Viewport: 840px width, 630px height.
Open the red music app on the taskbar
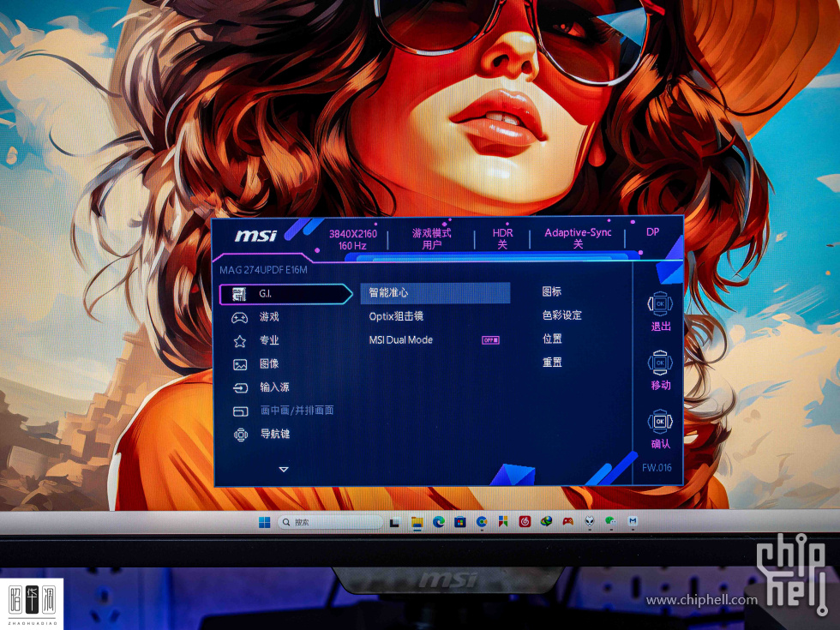click(525, 521)
